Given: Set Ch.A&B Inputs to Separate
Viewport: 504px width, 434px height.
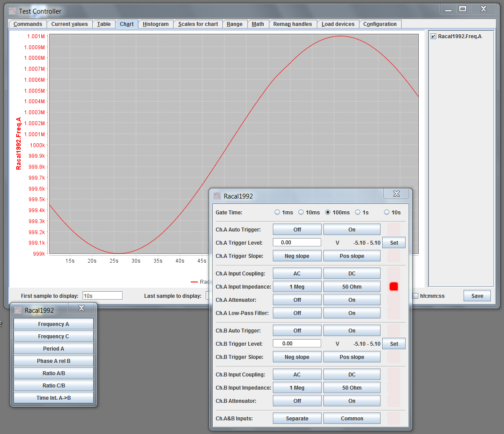Looking at the screenshot, I should coord(297,418).
